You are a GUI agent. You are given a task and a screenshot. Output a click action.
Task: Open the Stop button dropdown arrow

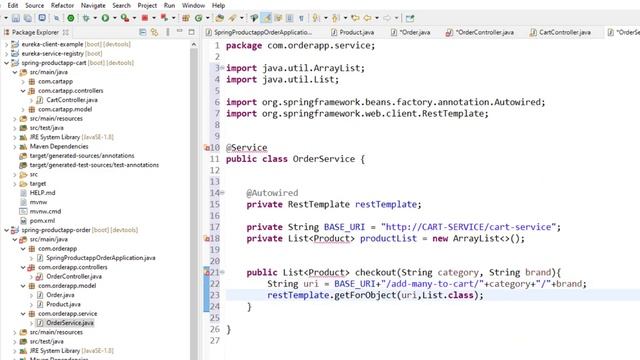153,18
